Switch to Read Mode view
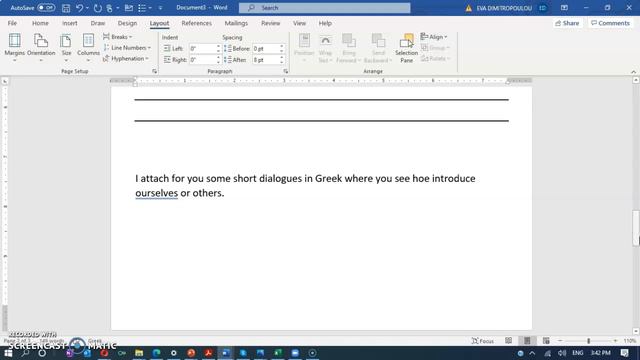 click(x=508, y=340)
